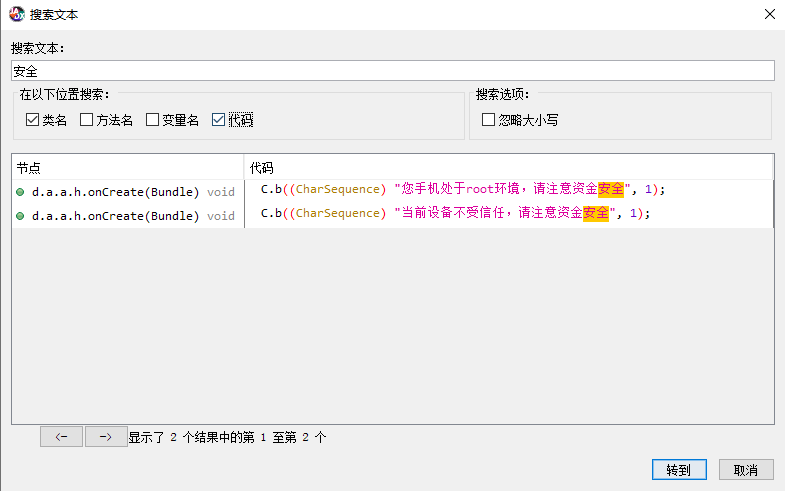Click the 代码 column header

coord(508,167)
